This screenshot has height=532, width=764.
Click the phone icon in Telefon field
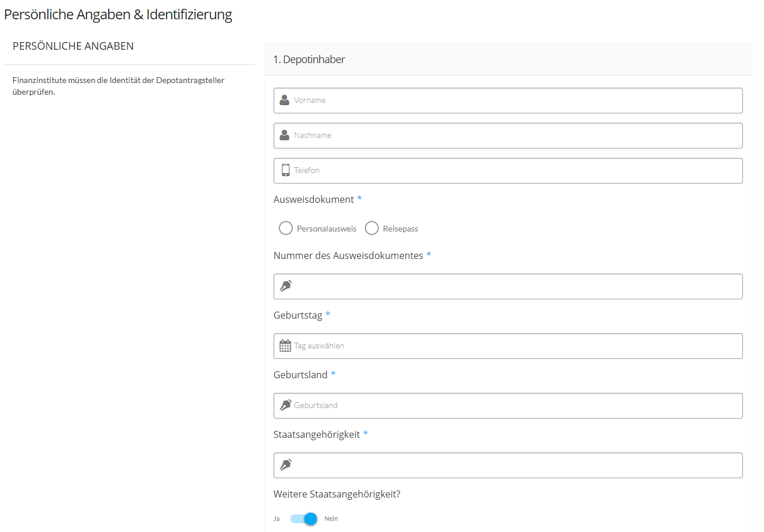285,170
